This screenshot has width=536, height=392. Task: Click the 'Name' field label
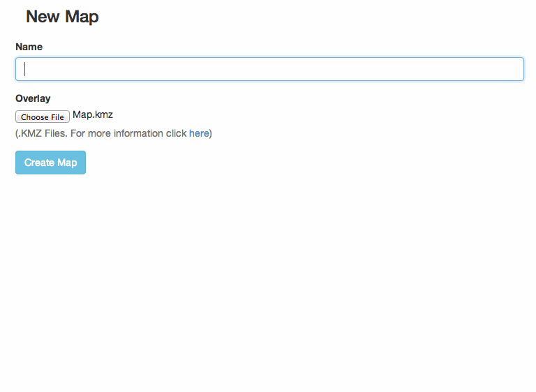pos(29,47)
